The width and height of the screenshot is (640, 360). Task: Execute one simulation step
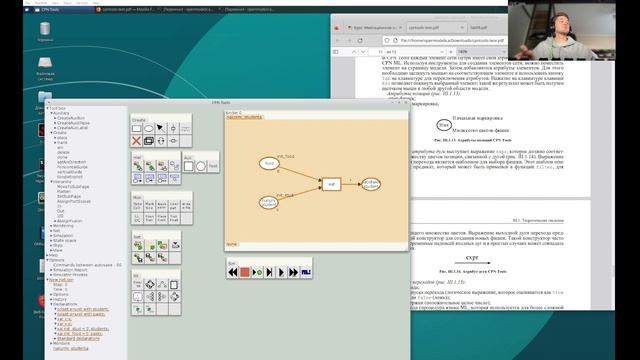point(269,272)
